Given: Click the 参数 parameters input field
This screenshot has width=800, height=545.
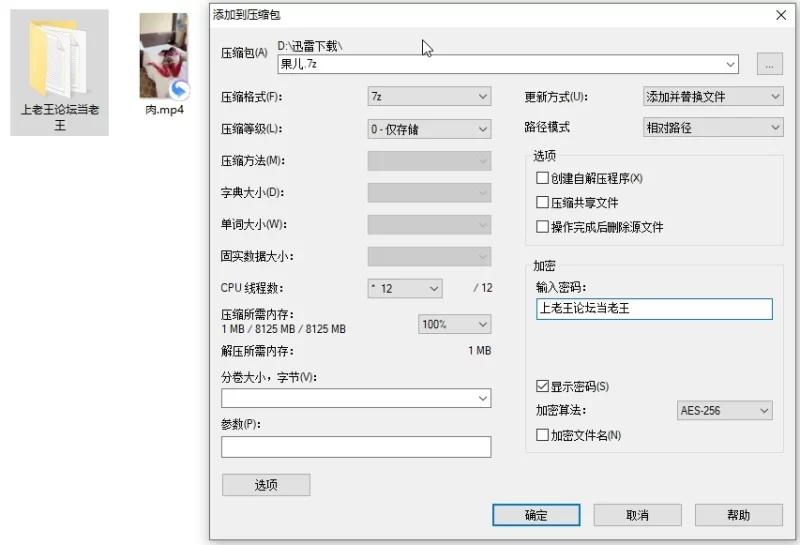Looking at the screenshot, I should coord(356,447).
